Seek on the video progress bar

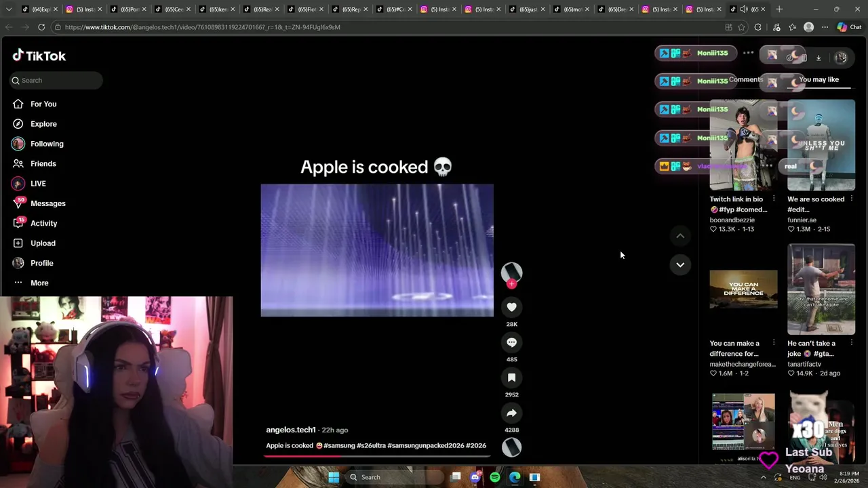(x=376, y=456)
